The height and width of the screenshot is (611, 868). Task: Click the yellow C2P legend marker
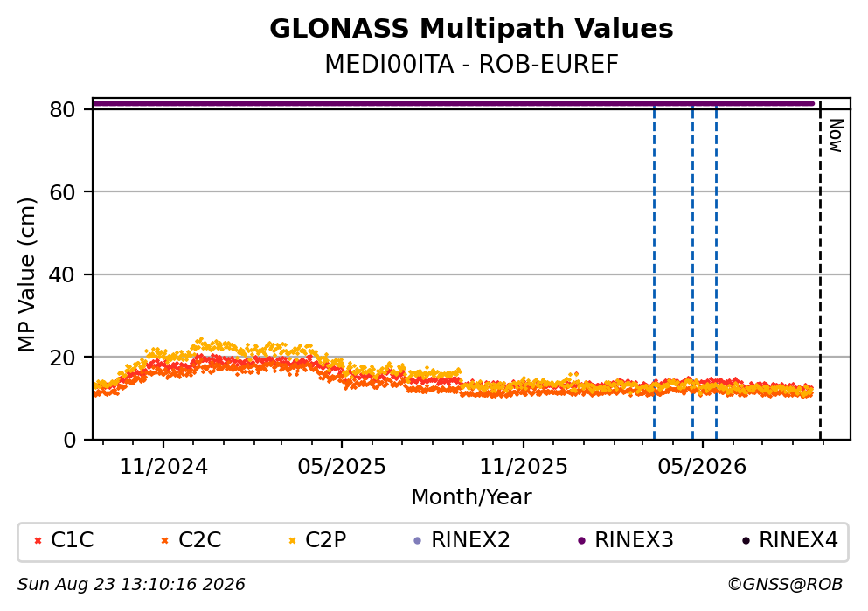point(292,541)
